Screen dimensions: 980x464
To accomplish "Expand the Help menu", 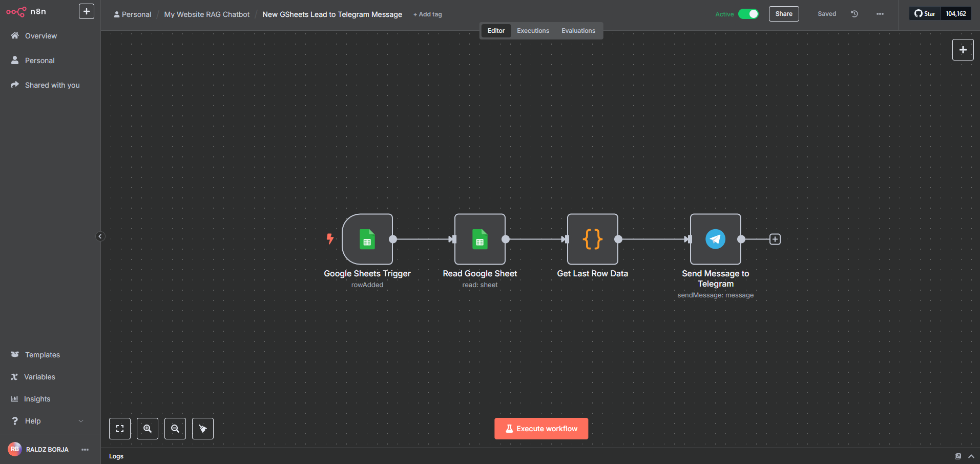I will point(47,421).
